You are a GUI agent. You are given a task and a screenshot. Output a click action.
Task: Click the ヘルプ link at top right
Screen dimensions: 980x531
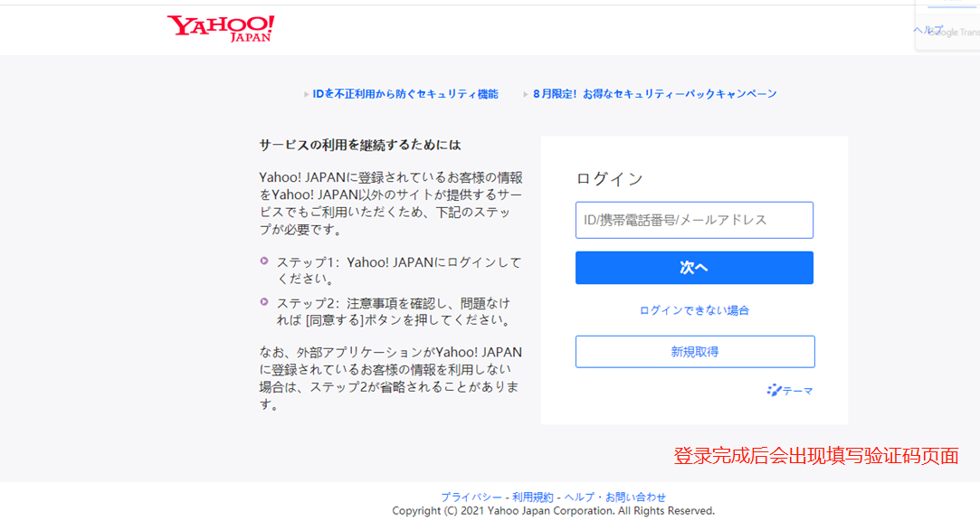[928, 30]
